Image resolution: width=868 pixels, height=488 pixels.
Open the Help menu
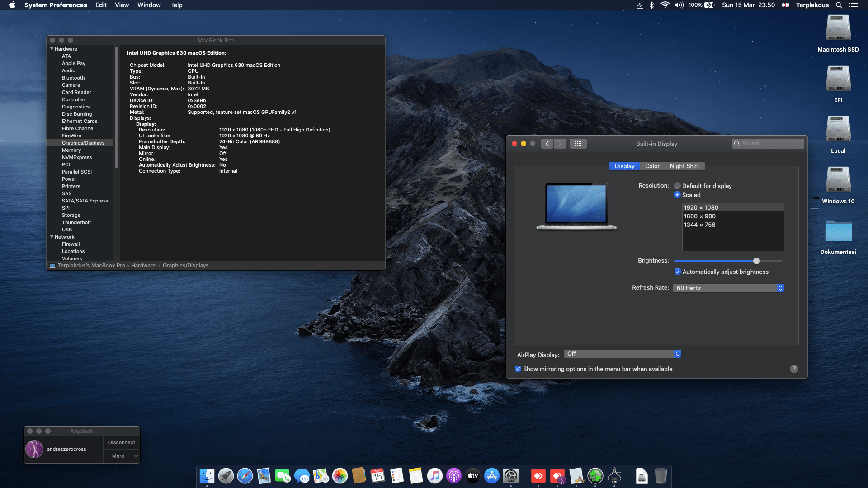(x=175, y=5)
